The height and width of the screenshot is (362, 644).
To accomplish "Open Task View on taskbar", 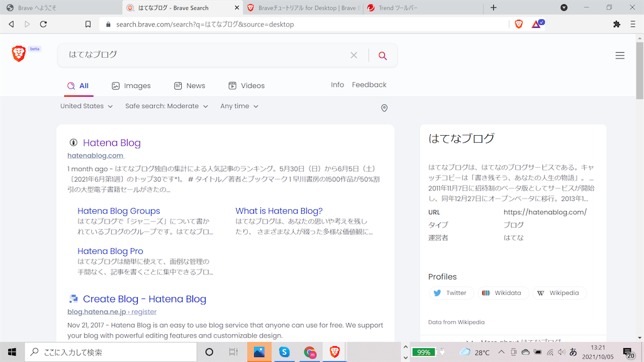I will point(233,352).
